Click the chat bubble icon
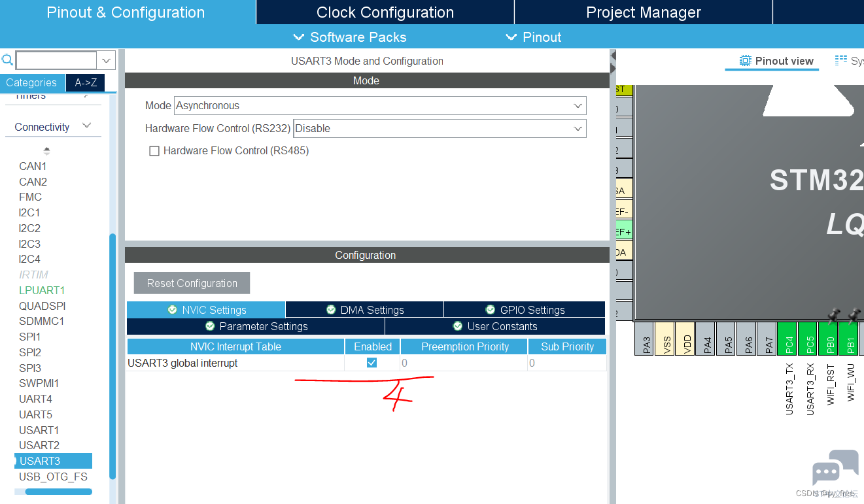864x504 pixels. (835, 468)
